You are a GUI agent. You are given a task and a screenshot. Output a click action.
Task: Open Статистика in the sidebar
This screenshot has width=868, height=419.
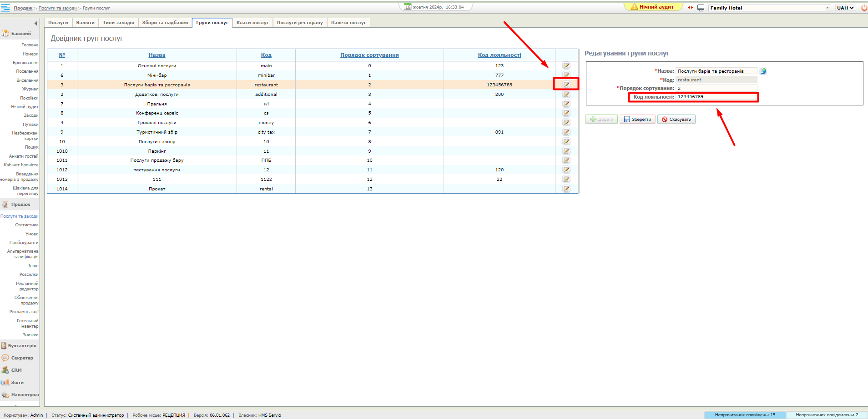tap(26, 225)
